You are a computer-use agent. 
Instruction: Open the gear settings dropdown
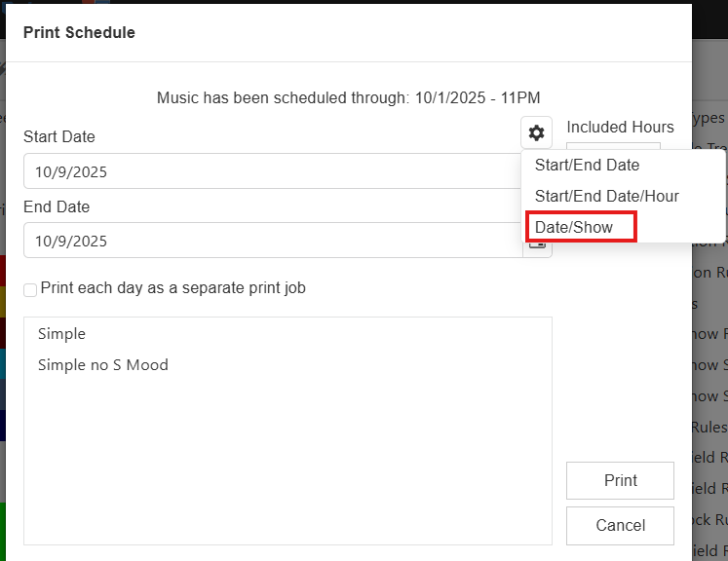point(536,133)
